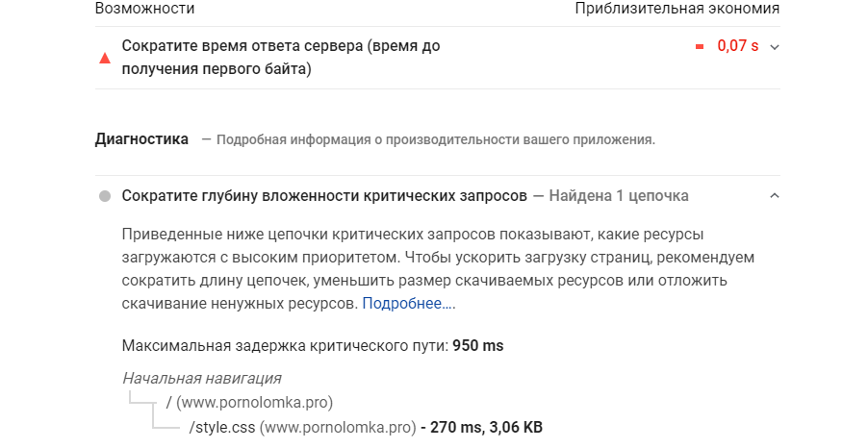Expand the server response time audit chevron
This screenshot has width=868, height=448.
pos(775,46)
